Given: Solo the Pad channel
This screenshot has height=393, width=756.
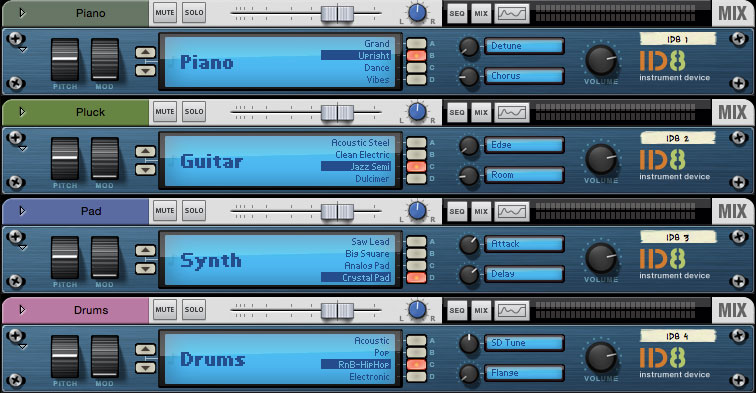Looking at the screenshot, I should pyautogui.click(x=194, y=211).
